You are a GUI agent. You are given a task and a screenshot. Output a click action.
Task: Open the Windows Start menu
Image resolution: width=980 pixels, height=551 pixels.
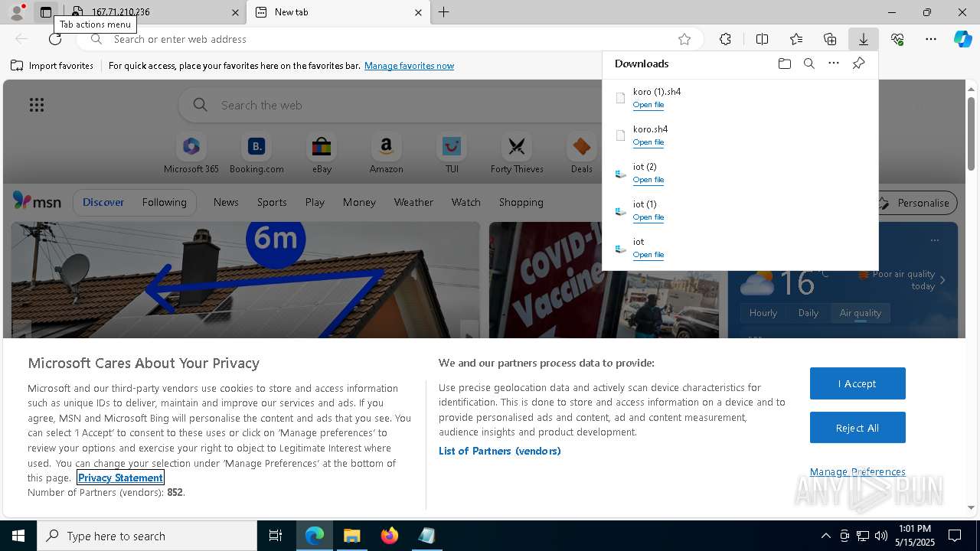tap(18, 536)
